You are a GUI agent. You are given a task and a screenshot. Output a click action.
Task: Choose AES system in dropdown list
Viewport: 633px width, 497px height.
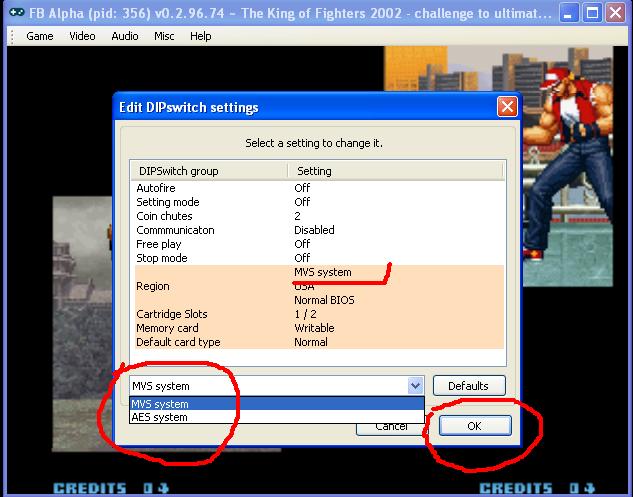coord(277,417)
